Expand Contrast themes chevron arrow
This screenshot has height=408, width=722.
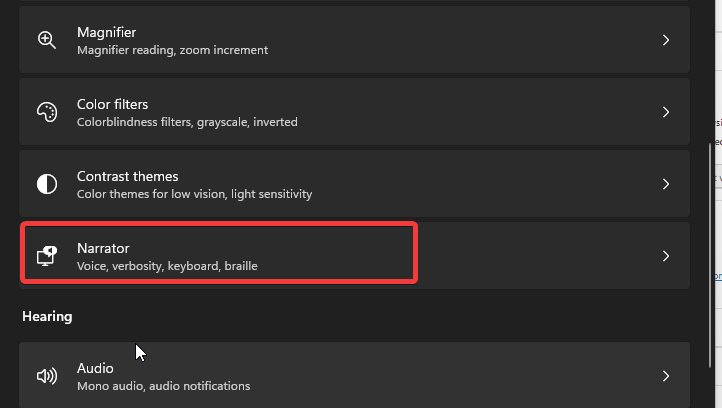[x=666, y=184]
